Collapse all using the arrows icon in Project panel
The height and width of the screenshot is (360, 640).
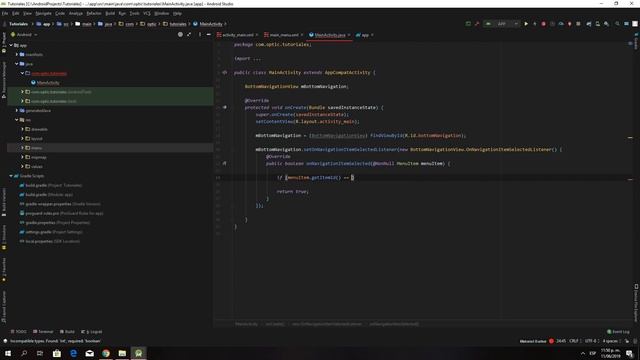click(x=189, y=35)
